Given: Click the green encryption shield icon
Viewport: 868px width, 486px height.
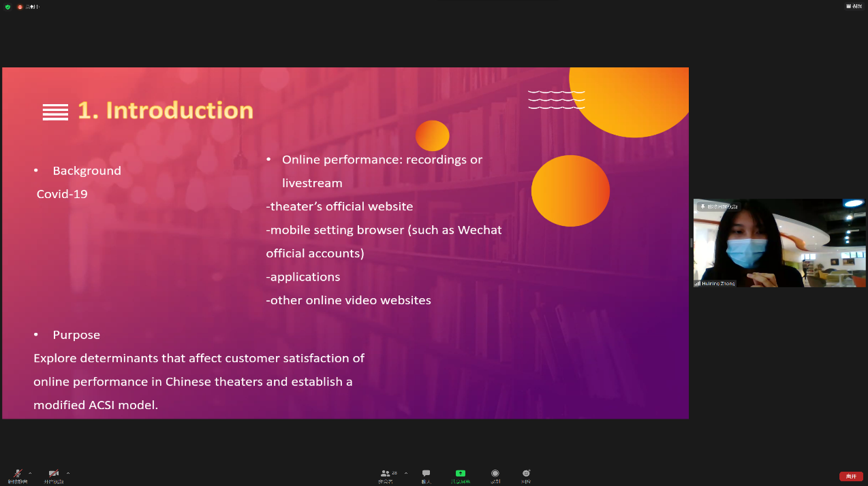Looking at the screenshot, I should (x=8, y=7).
